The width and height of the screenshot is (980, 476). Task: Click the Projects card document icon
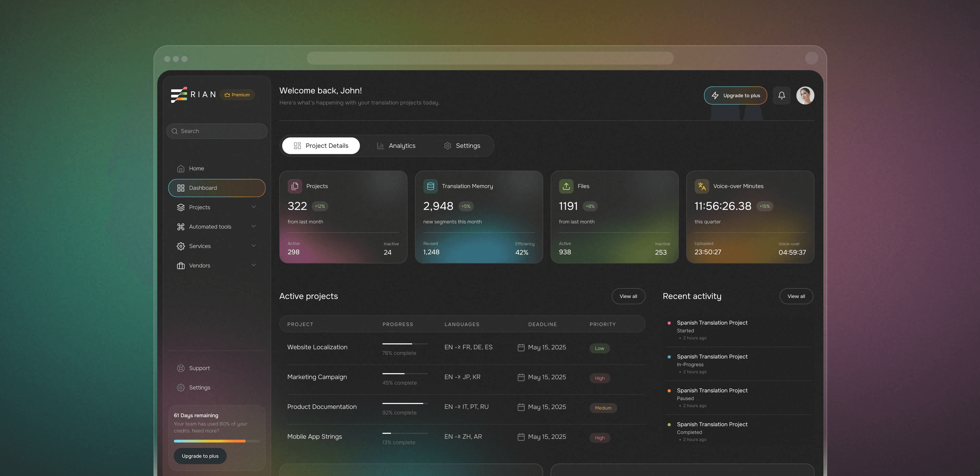pos(295,186)
